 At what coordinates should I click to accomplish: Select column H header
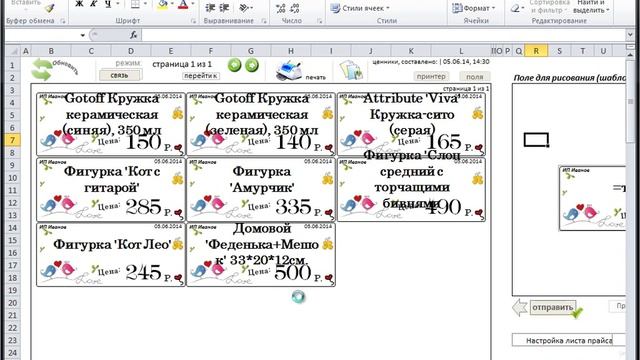coord(291,51)
